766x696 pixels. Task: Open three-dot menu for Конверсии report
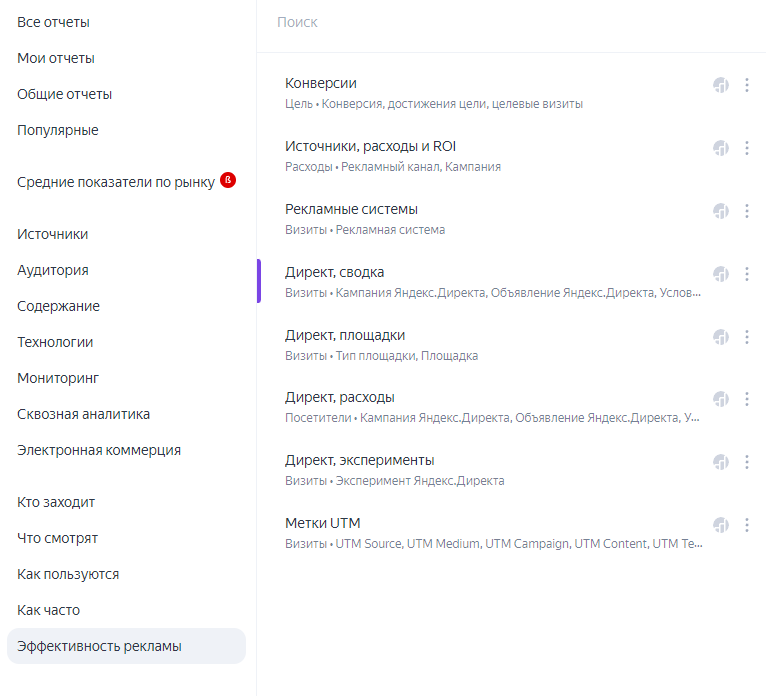pos(747,85)
